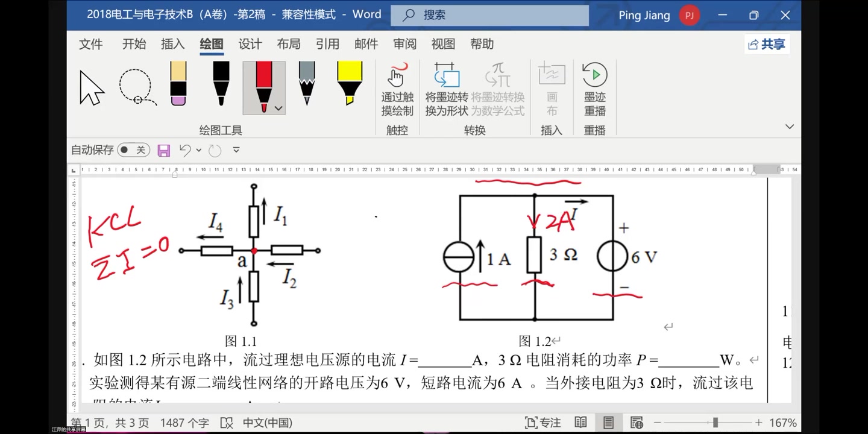Viewport: 868px width, 434px height.
Task: Toggle the AutoSave (自动保存) switch
Action: [133, 150]
